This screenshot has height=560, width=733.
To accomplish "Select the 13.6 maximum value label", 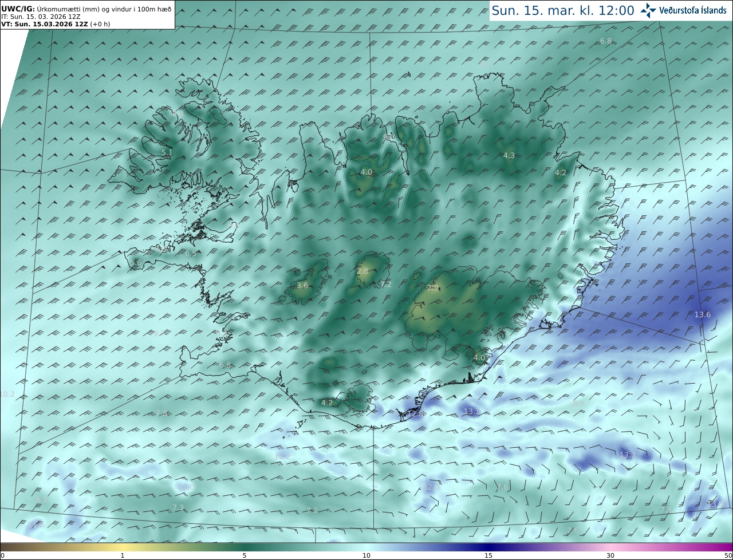I will (x=702, y=314).
